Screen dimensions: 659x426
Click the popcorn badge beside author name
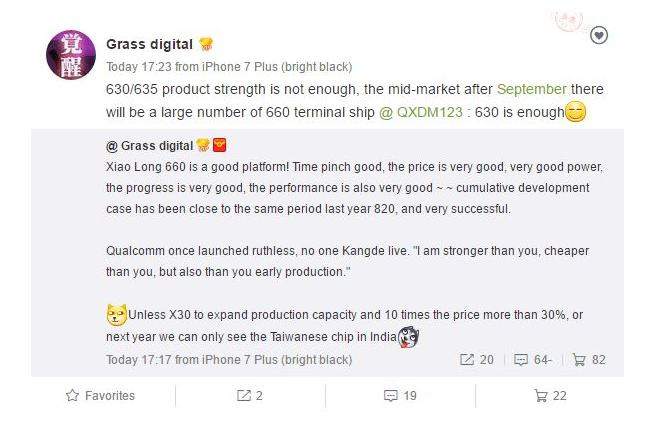[206, 45]
